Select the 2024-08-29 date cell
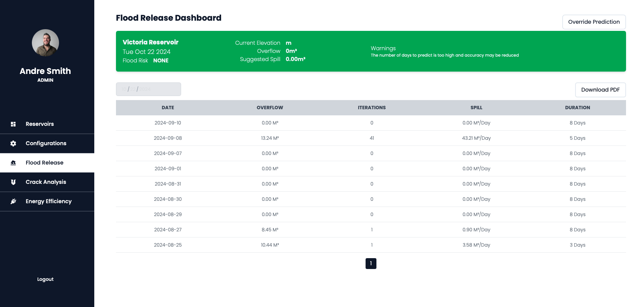644x307 pixels. tap(168, 214)
